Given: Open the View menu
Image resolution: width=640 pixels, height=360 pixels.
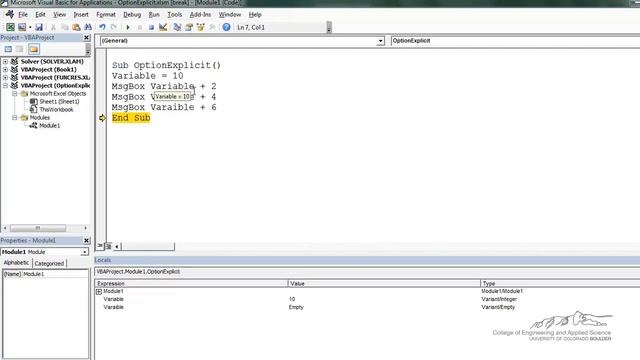Looking at the screenshot, I should click(x=59, y=14).
